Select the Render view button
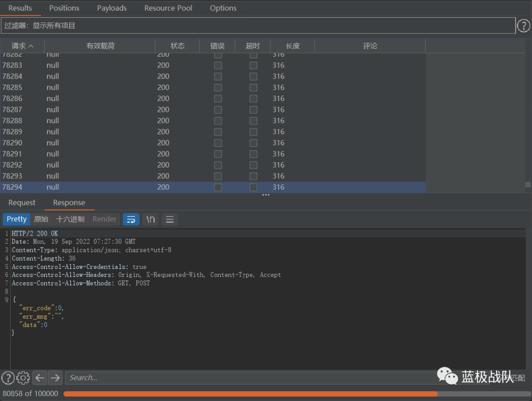The height and width of the screenshot is (401, 532). point(104,219)
